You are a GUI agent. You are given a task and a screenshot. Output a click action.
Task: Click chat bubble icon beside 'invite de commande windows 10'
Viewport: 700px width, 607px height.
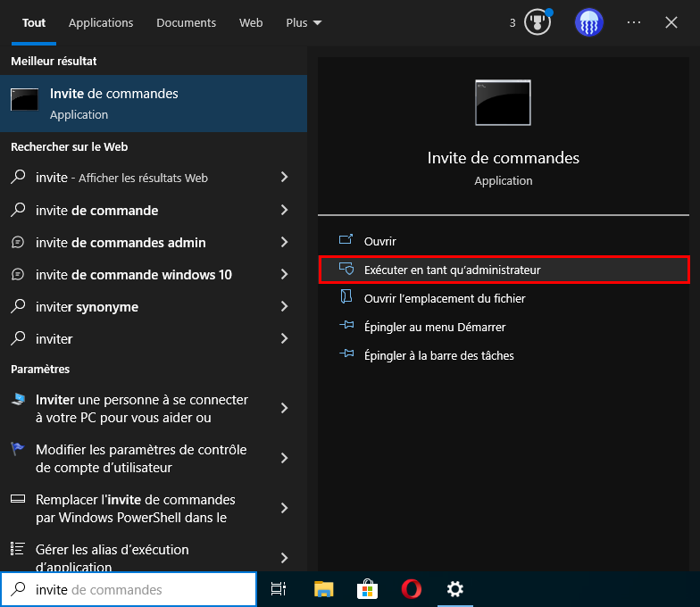(18, 274)
